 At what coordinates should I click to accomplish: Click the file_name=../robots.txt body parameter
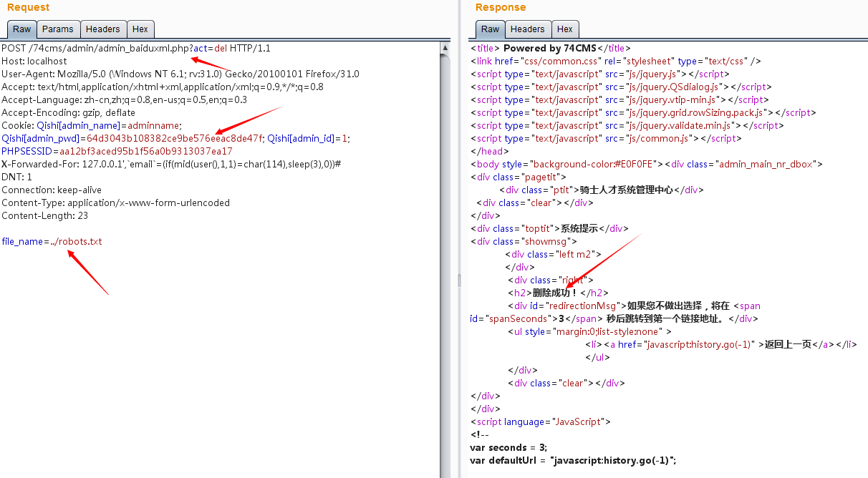[x=52, y=241]
